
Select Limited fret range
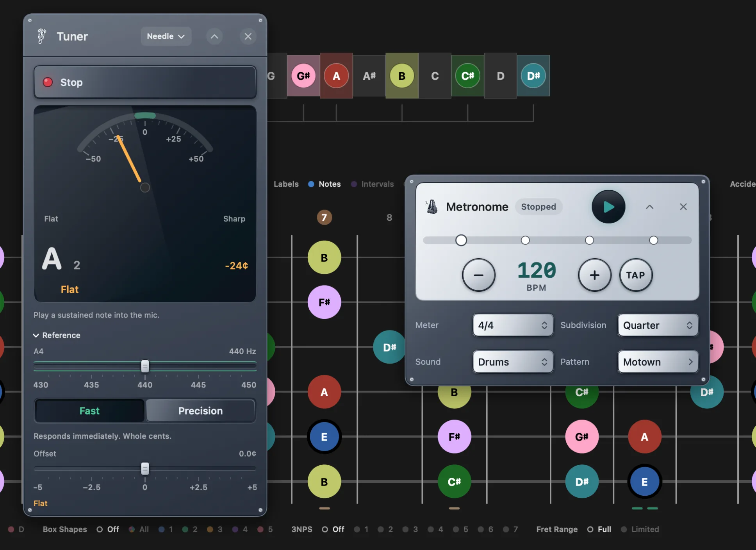[x=640, y=529]
